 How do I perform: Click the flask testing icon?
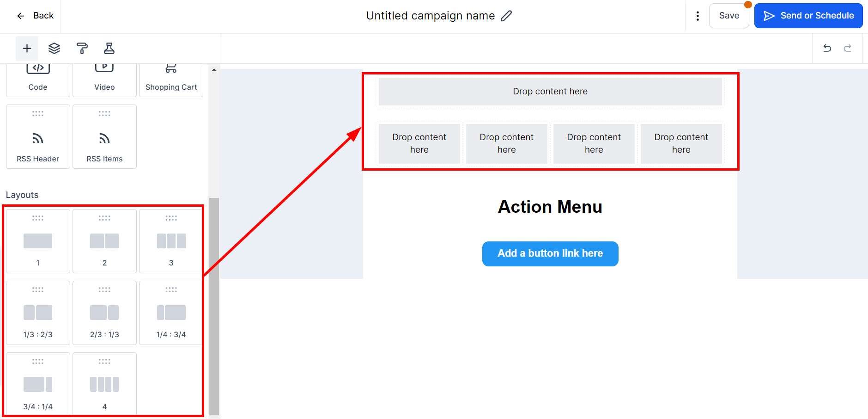click(x=109, y=49)
